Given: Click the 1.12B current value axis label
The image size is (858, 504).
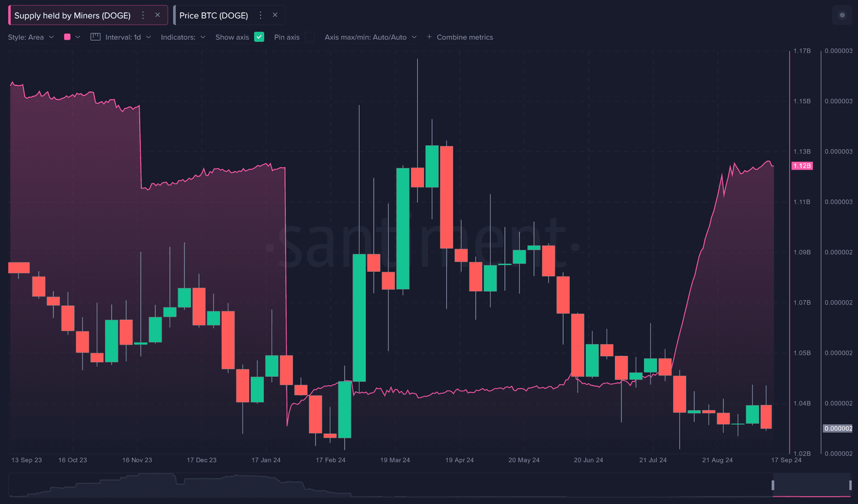Looking at the screenshot, I should tap(802, 166).
